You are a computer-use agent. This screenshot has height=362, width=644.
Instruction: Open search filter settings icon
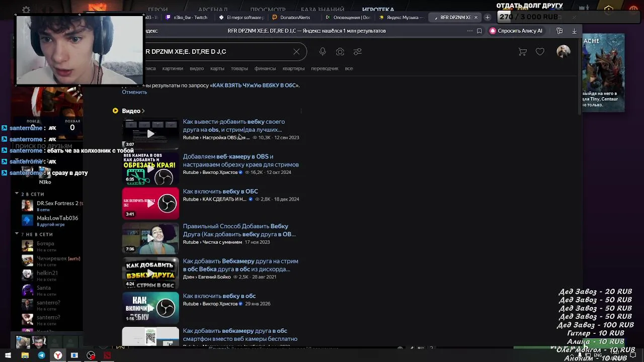(357, 52)
